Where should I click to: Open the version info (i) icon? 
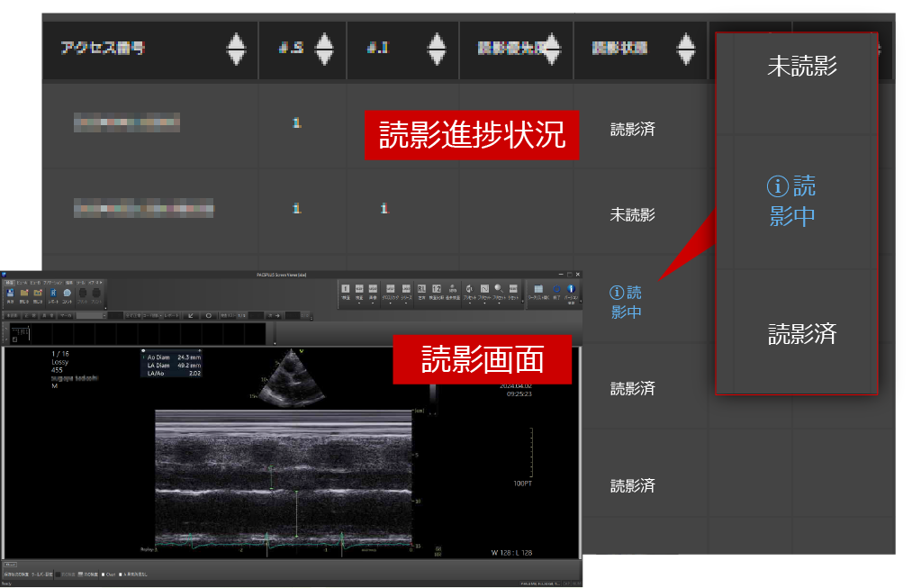point(570,289)
